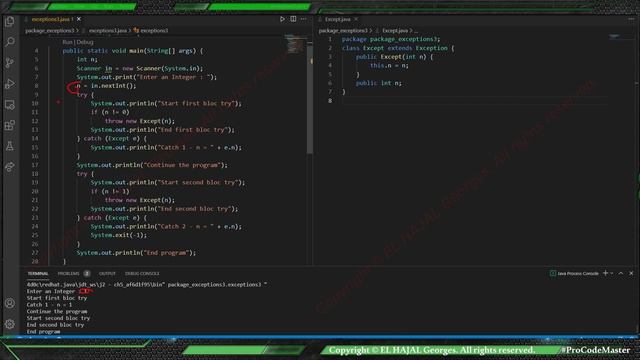Open the Search view in activity bar

[x=10, y=42]
